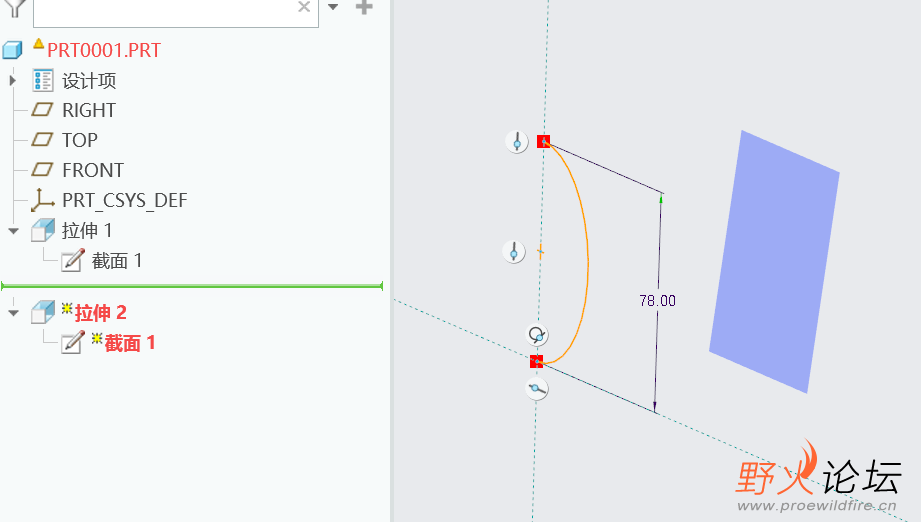The width and height of the screenshot is (921, 522).
Task: Collapse the 拉伸 1 feature node
Action: tap(14, 231)
